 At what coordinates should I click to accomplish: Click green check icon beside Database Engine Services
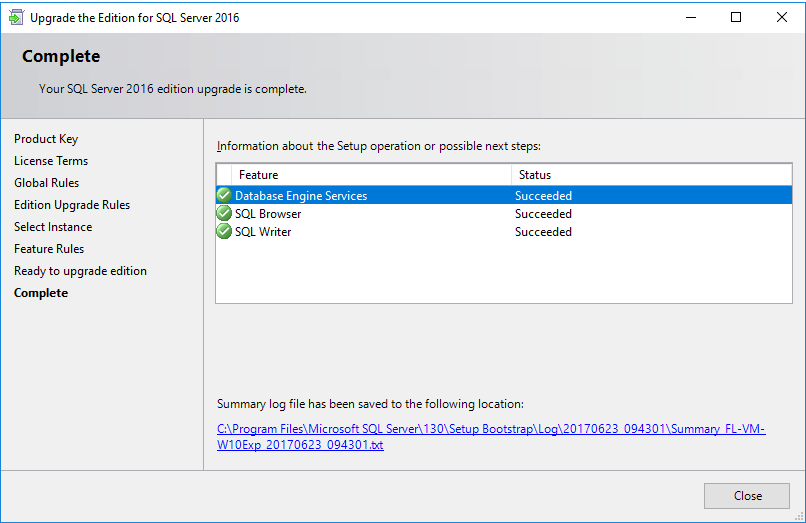pyautogui.click(x=224, y=195)
